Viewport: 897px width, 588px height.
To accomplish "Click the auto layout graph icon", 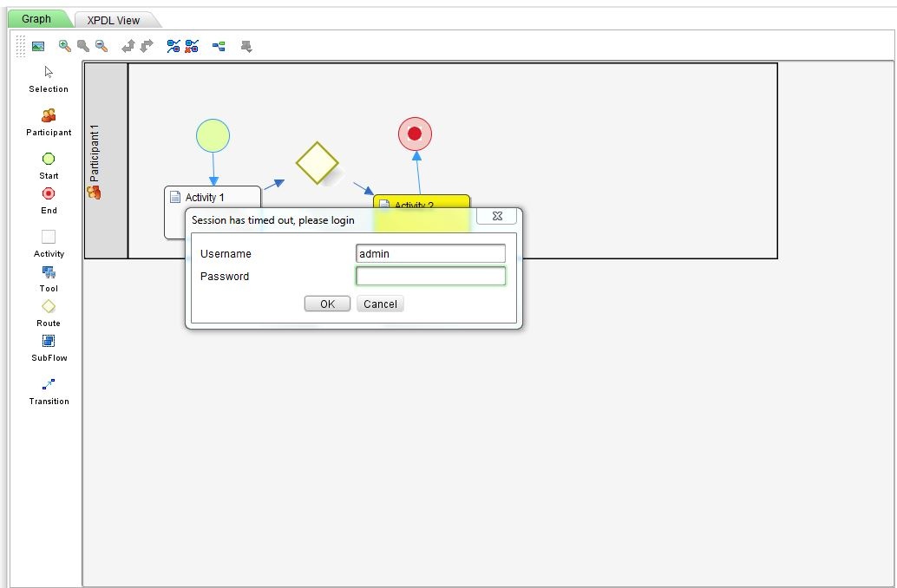I will point(219,46).
